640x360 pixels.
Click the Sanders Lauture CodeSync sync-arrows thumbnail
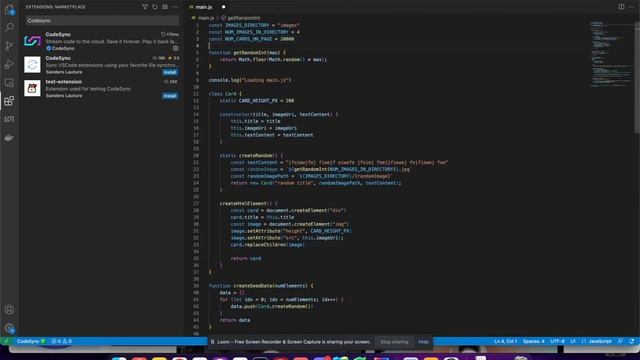tap(32, 64)
